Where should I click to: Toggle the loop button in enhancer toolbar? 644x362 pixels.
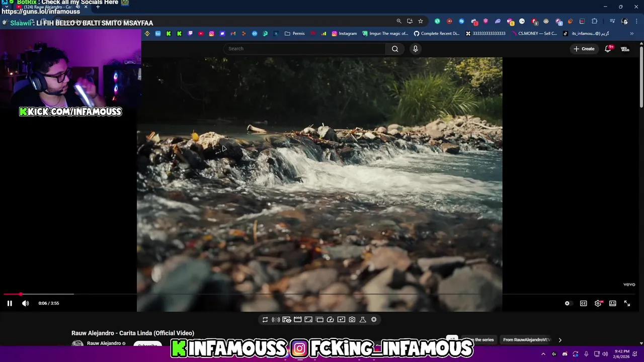tap(265, 319)
